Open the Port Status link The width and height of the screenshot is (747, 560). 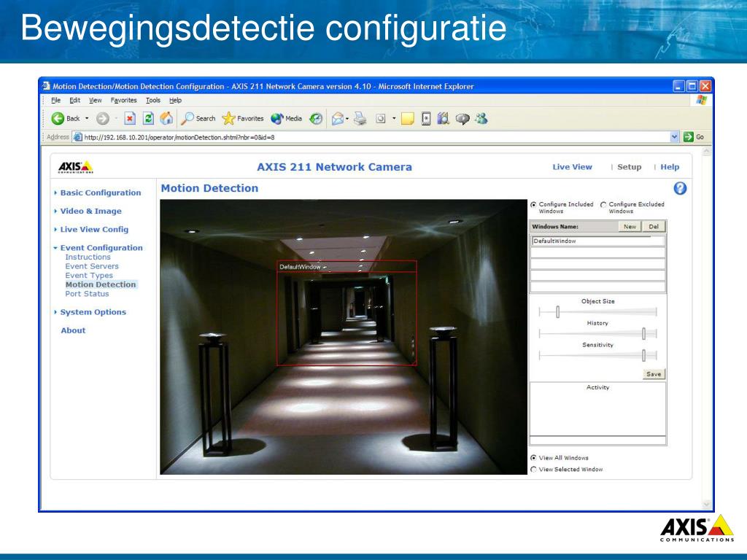point(88,294)
